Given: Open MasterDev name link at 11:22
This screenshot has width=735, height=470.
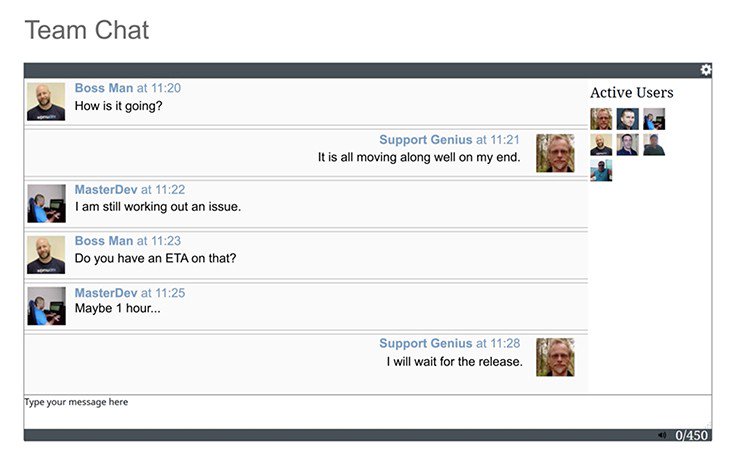Looking at the screenshot, I should [x=106, y=190].
